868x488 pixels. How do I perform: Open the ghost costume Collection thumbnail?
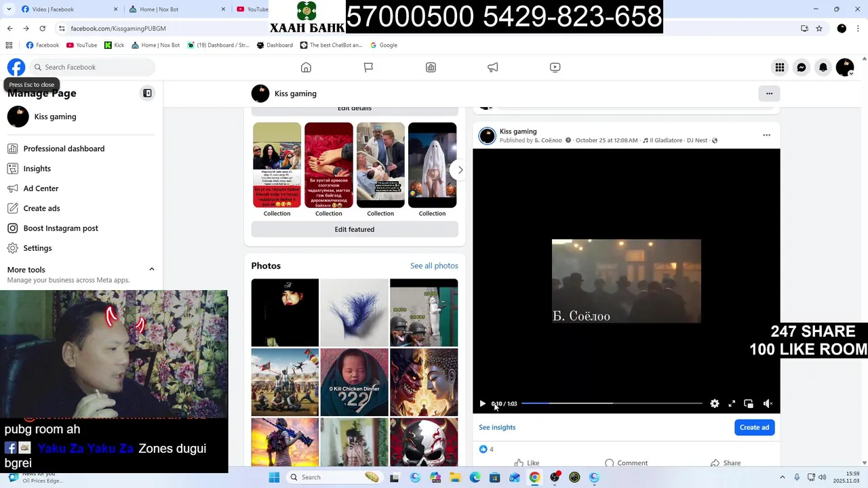(432, 165)
